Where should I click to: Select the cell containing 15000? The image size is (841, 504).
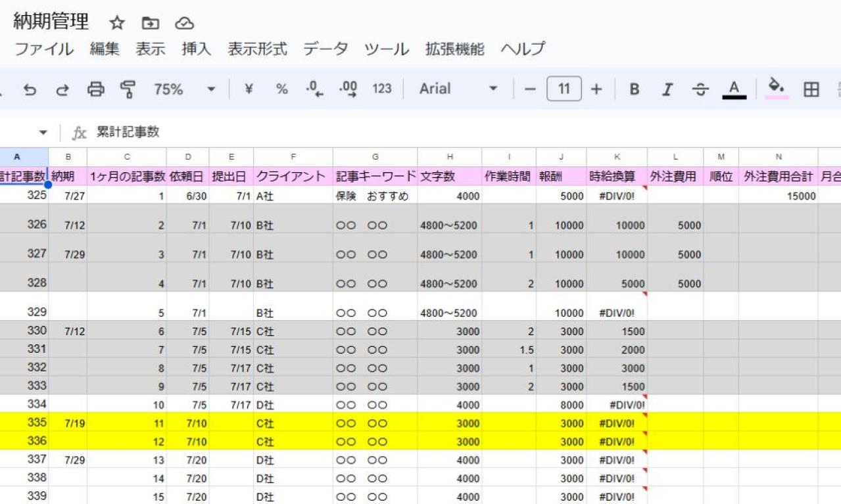779,195
